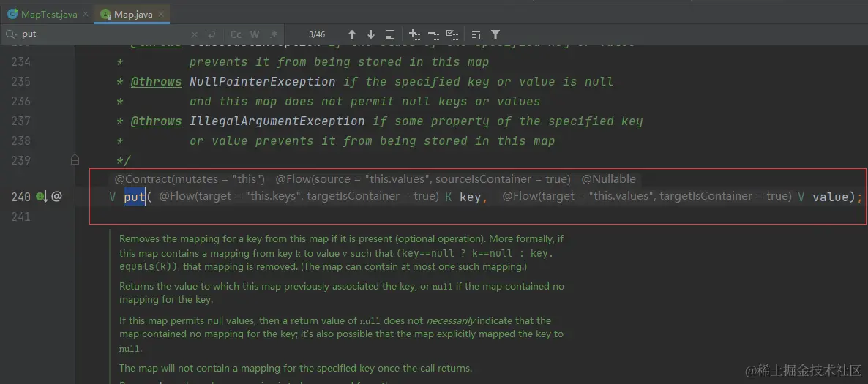This screenshot has height=384, width=868.
Task: Click line number 234 in gutter
Action: [21, 61]
